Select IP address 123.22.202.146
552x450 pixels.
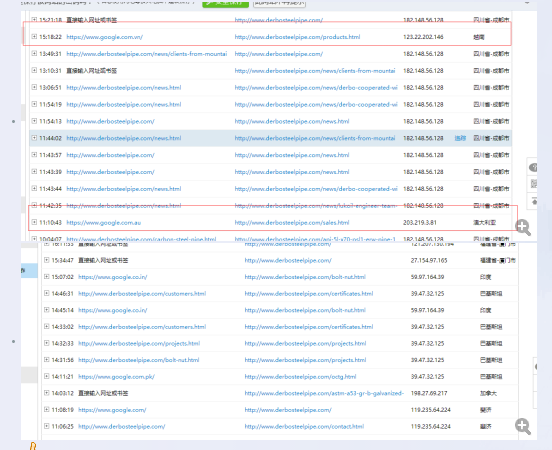tap(424, 37)
